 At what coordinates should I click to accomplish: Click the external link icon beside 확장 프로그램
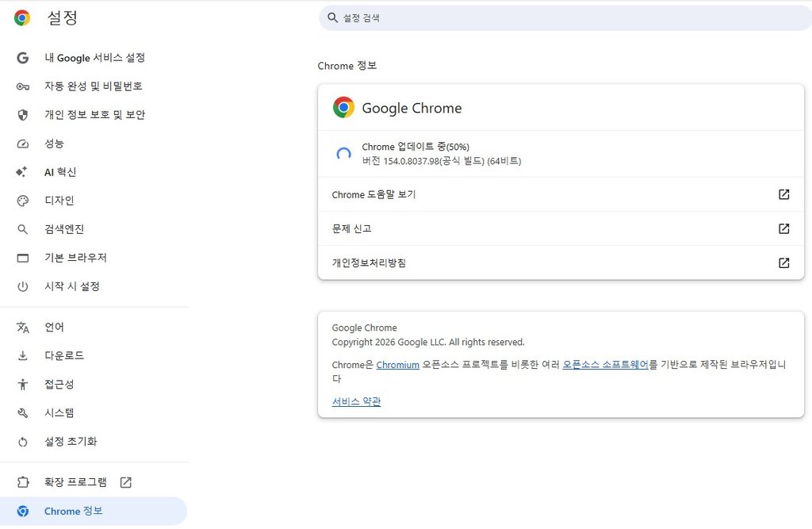point(126,482)
